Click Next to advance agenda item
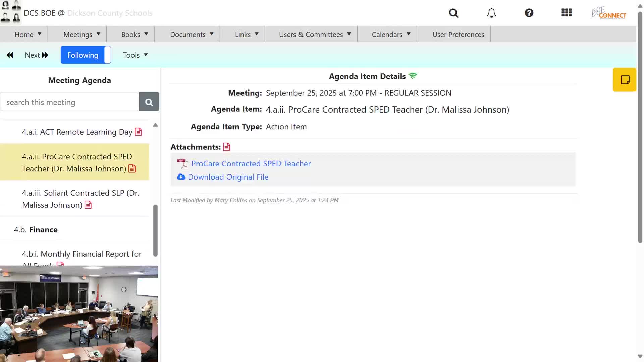 (x=36, y=55)
